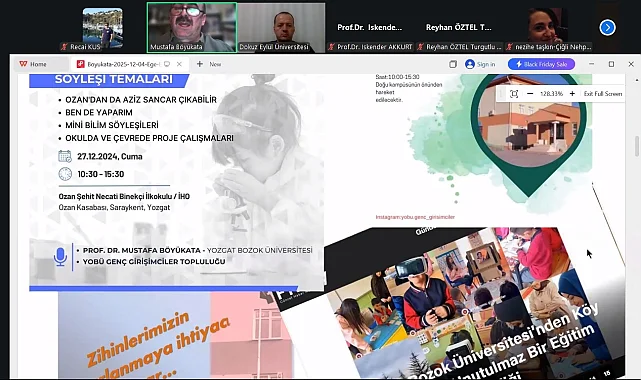Click the plus icon to open new tab
This screenshot has height=380, width=641.
pyautogui.click(x=200, y=64)
